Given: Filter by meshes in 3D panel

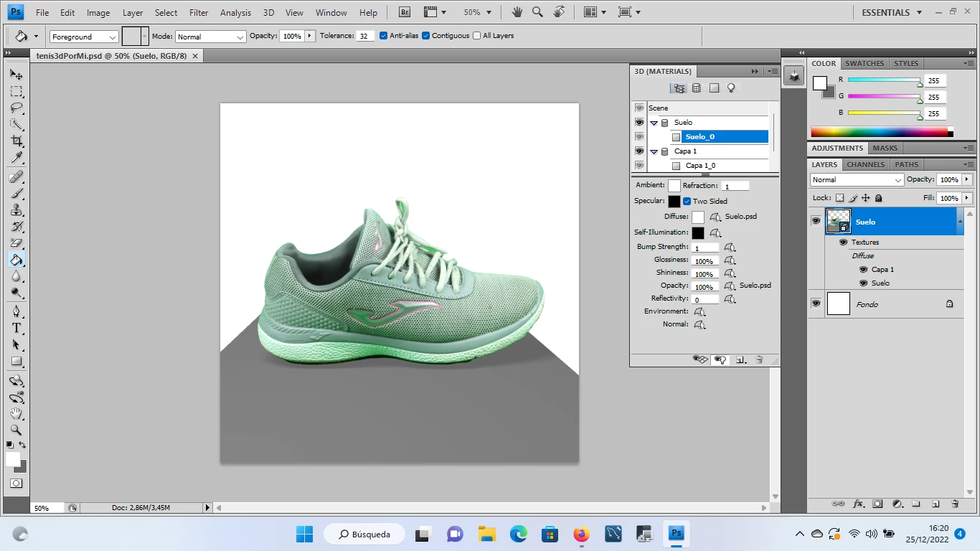Looking at the screenshot, I should (696, 88).
